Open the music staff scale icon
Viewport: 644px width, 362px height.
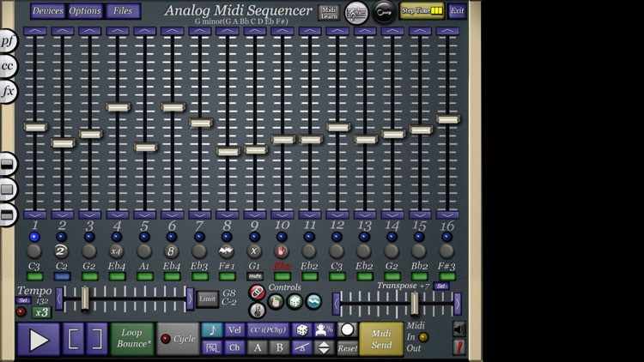pos(356,13)
